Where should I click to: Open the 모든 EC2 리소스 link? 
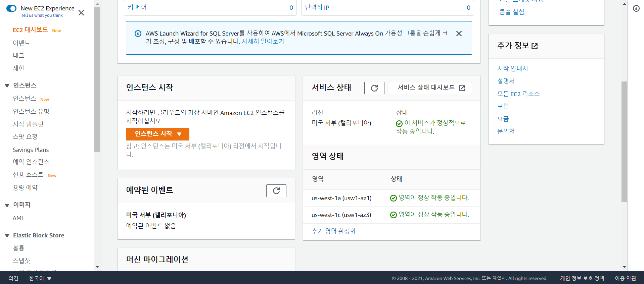pos(518,94)
